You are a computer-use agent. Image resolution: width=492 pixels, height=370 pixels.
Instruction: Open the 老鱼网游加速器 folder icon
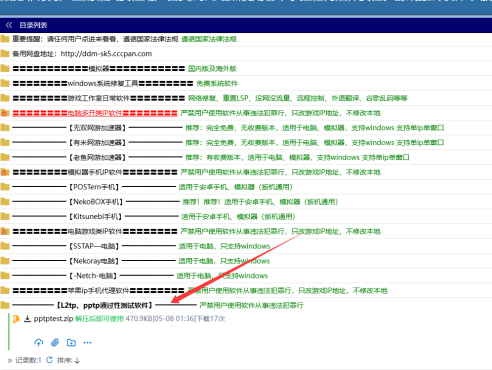pyautogui.click(x=5, y=157)
